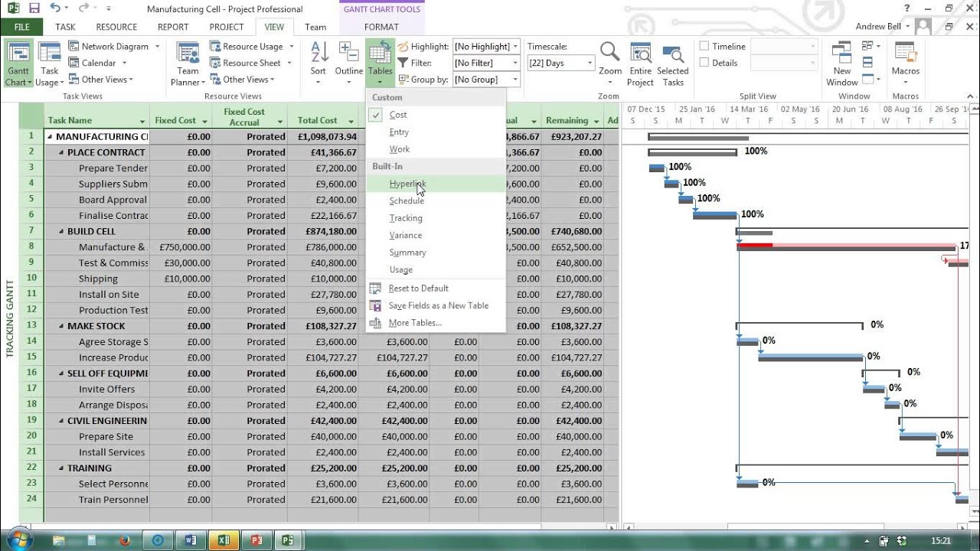
Task: Switch to the REPORT tab
Action: (173, 27)
